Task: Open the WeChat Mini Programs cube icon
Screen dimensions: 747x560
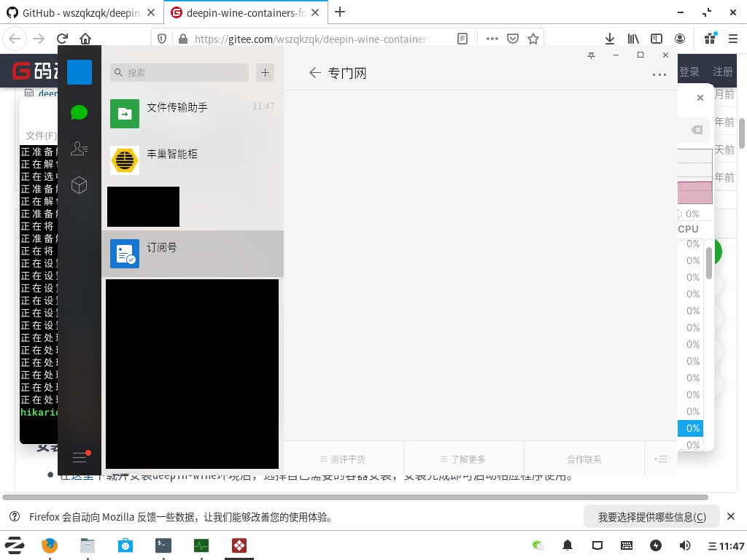Action: coord(79,185)
